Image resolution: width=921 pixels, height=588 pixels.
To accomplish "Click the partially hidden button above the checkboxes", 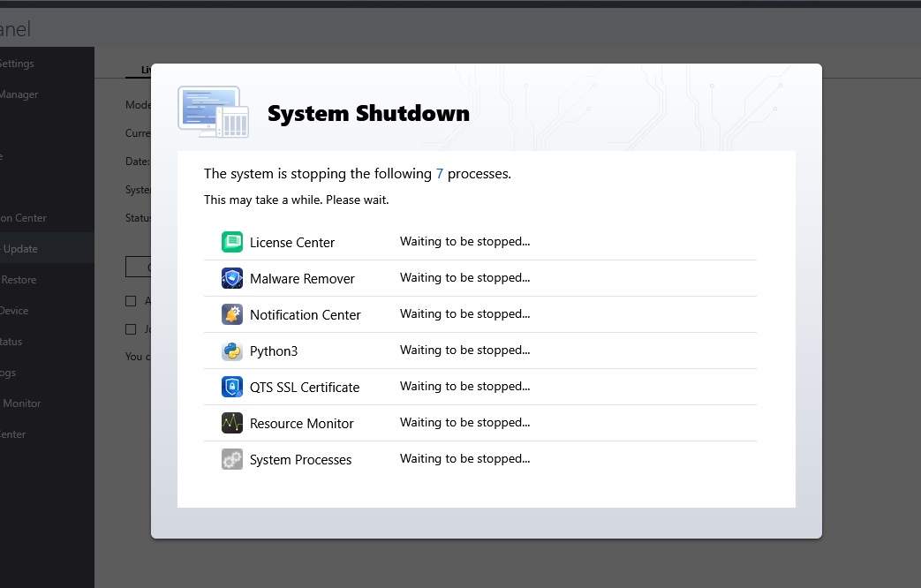I will 139,267.
